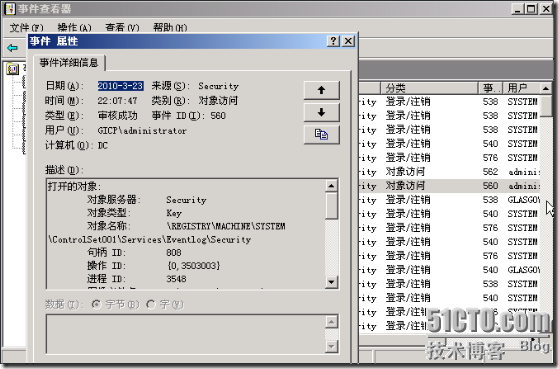559x369 pixels.
Task: Click the description box scroll-up arrow
Action: (x=331, y=186)
